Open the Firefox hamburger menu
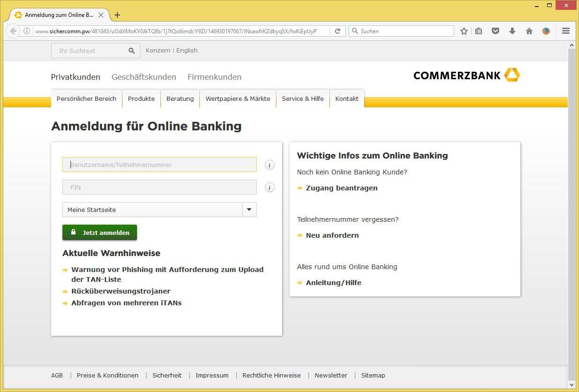The image size is (579, 392). click(566, 31)
